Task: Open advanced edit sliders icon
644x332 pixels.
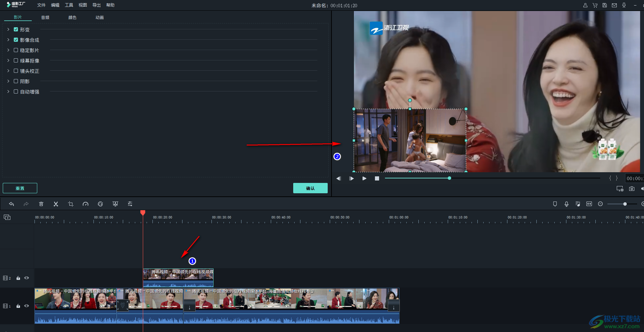Action: [130, 204]
